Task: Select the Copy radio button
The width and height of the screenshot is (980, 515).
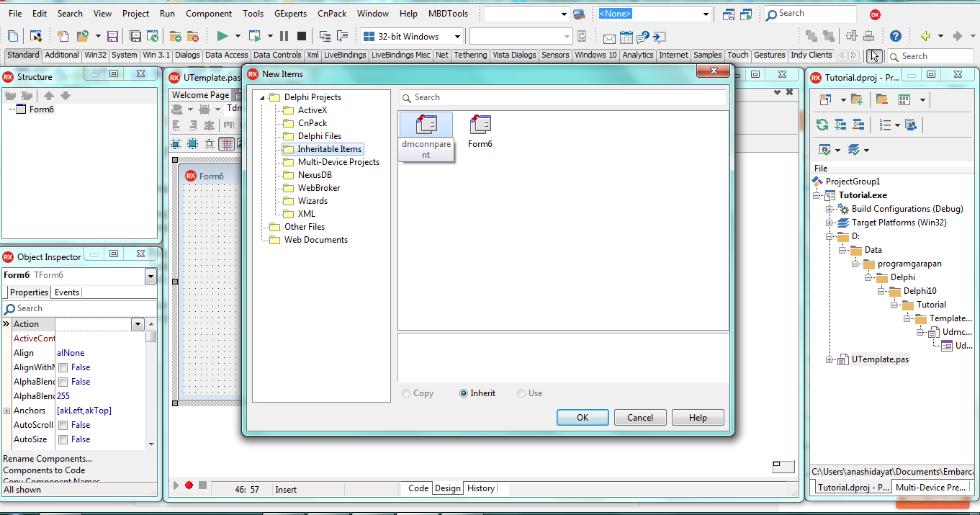Action: [x=405, y=393]
